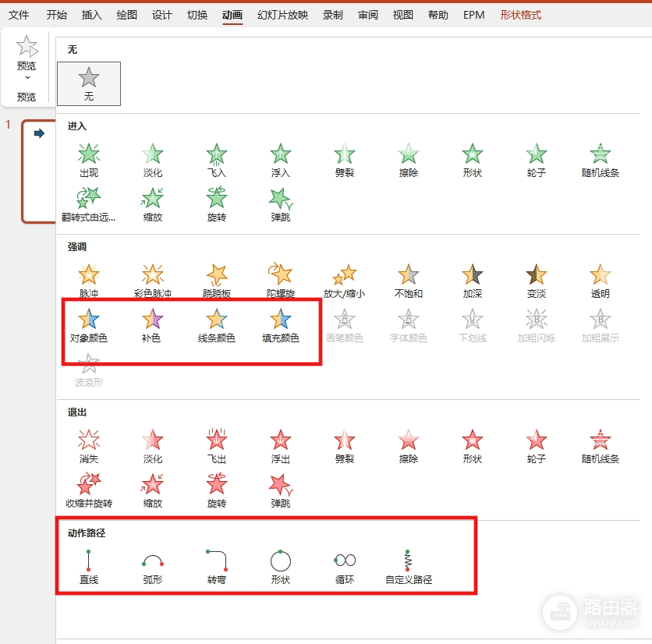The image size is (652, 644).
Task: Select the 陀螺旋 spin emphasis effect
Action: (281, 281)
